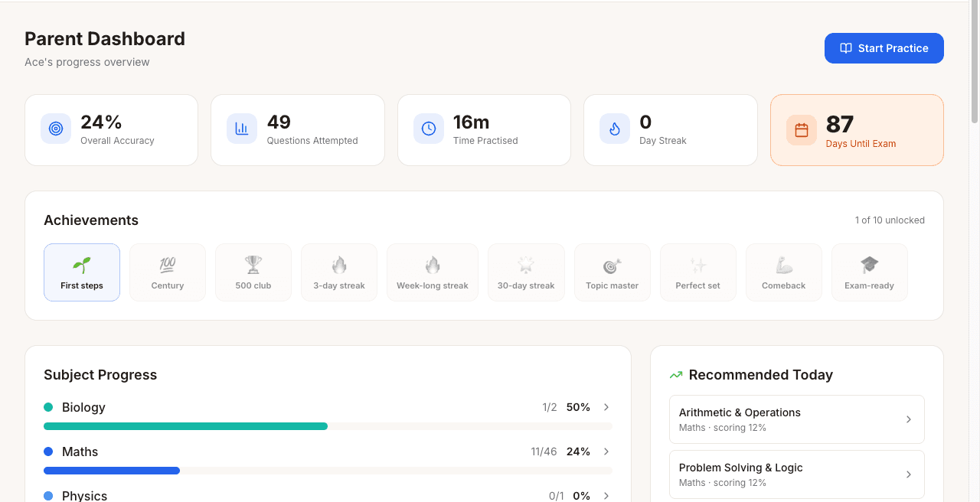Click the flame icon for Day Streak
Image resolution: width=980 pixels, height=502 pixels.
click(x=615, y=129)
